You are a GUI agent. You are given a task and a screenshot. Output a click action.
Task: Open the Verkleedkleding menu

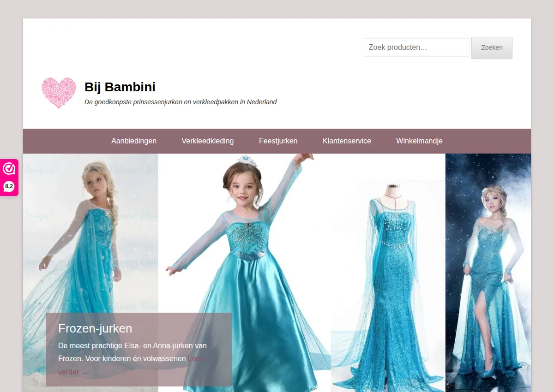[208, 141]
